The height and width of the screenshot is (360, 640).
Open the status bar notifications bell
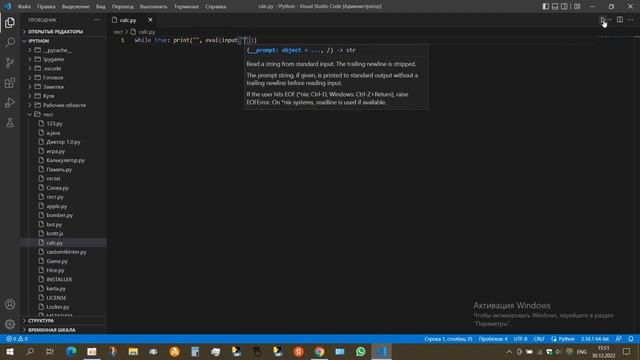[631, 339]
